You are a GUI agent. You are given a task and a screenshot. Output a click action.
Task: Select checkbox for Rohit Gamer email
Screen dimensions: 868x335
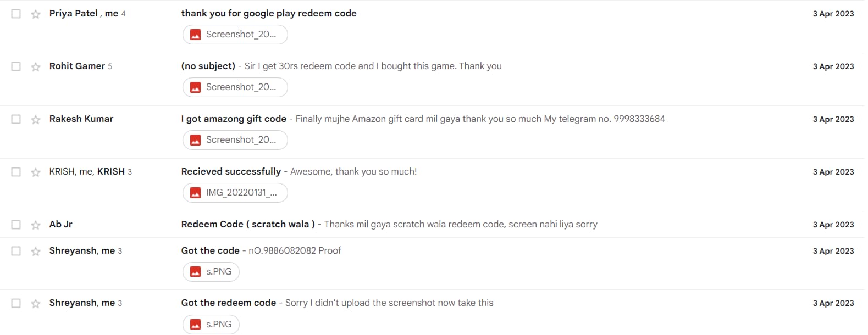16,66
